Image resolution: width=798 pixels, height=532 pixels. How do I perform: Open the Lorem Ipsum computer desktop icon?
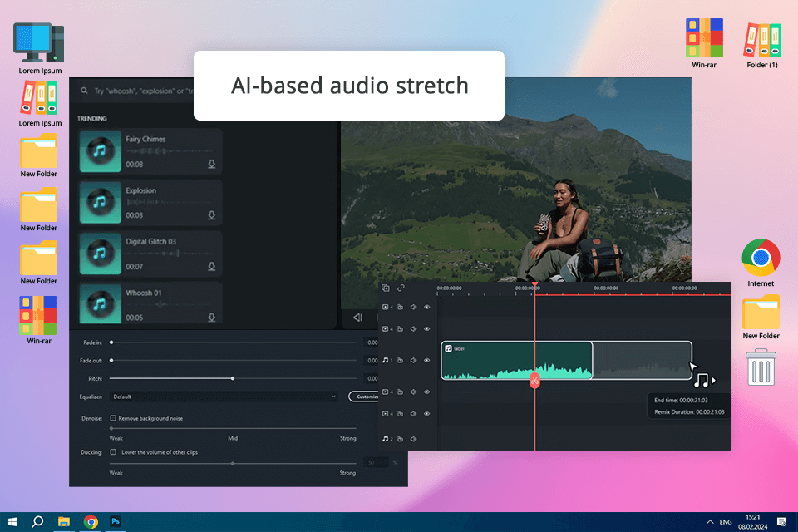[x=40, y=48]
